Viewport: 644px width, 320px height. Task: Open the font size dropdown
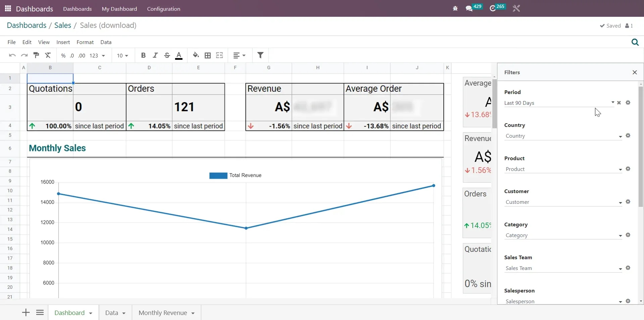pos(122,55)
